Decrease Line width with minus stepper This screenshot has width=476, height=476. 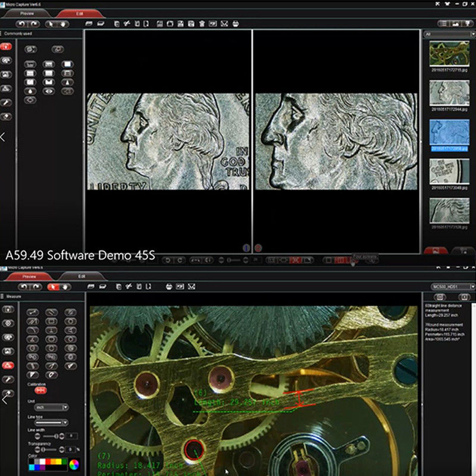coord(37,436)
